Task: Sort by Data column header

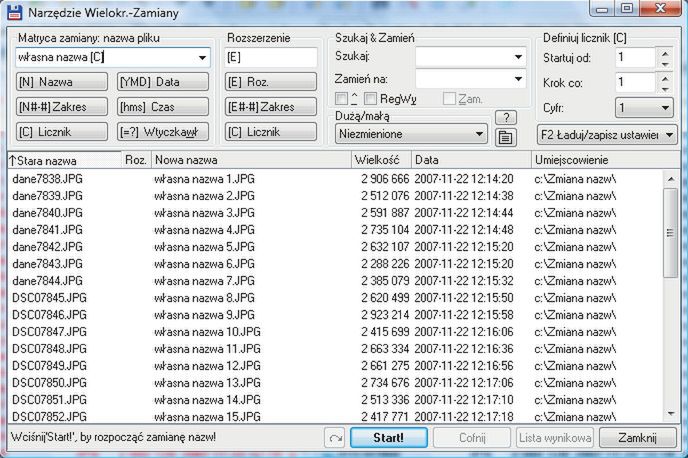Action: [471, 160]
